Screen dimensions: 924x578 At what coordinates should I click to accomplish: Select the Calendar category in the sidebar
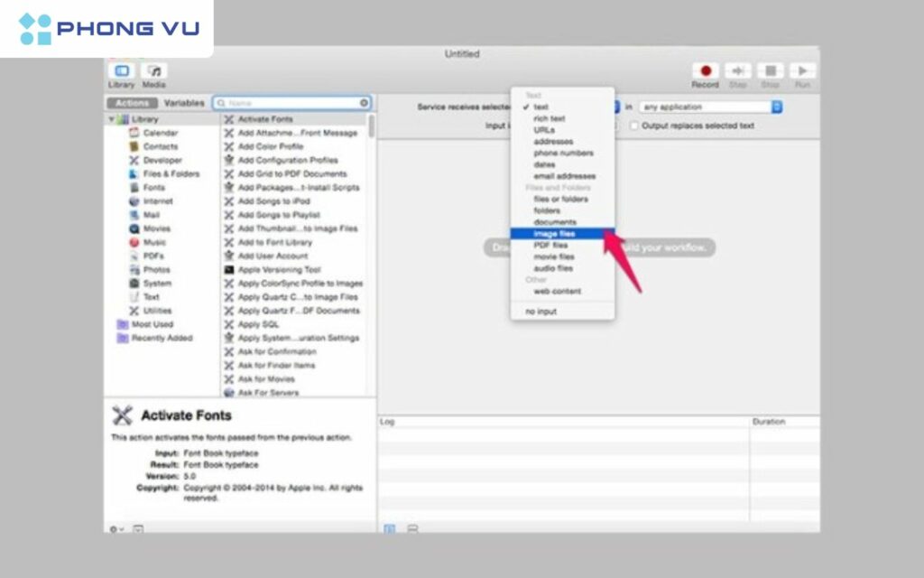coord(152,133)
